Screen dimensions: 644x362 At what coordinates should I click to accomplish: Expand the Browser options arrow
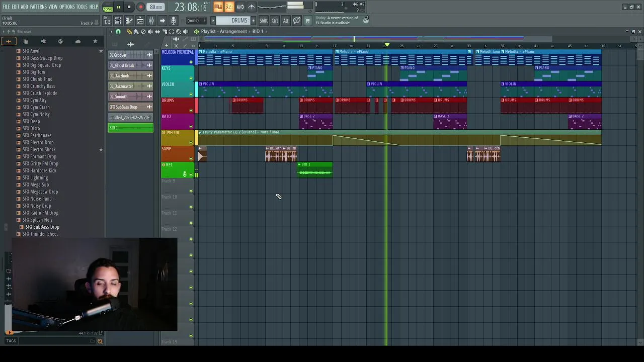click(x=4, y=32)
